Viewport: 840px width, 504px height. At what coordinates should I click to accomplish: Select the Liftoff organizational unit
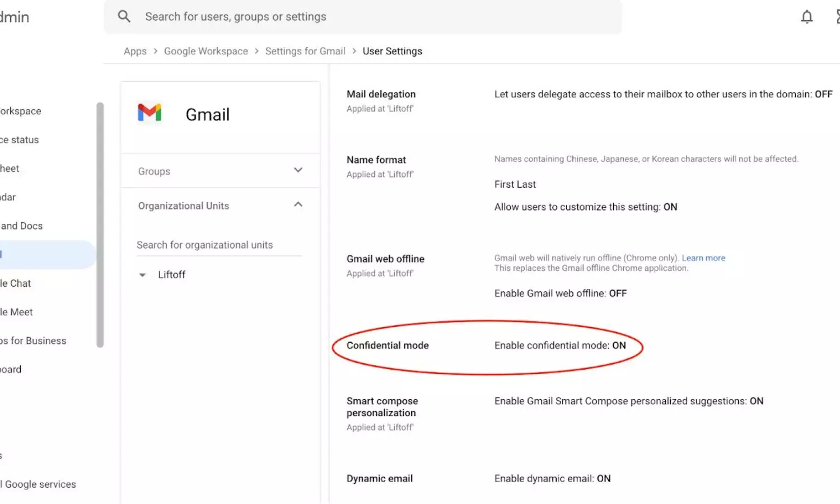click(x=171, y=275)
